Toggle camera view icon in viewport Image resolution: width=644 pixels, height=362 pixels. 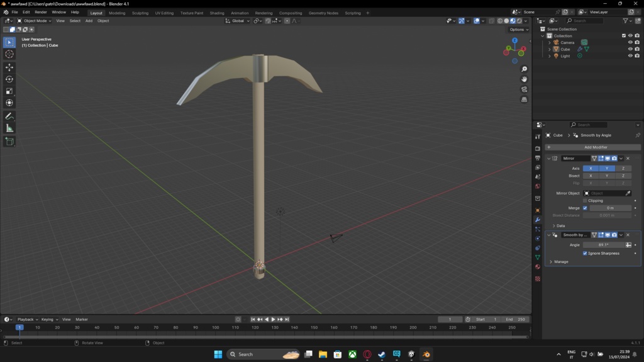(x=524, y=89)
